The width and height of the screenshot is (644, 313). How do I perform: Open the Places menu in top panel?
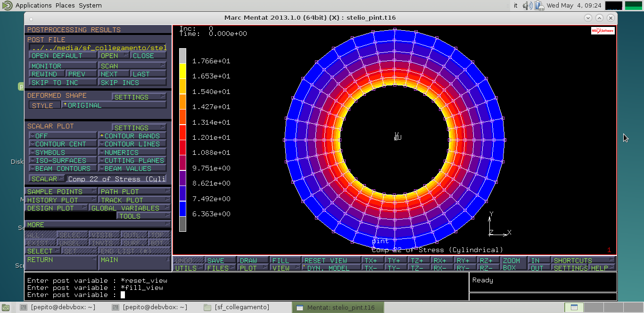(65, 6)
